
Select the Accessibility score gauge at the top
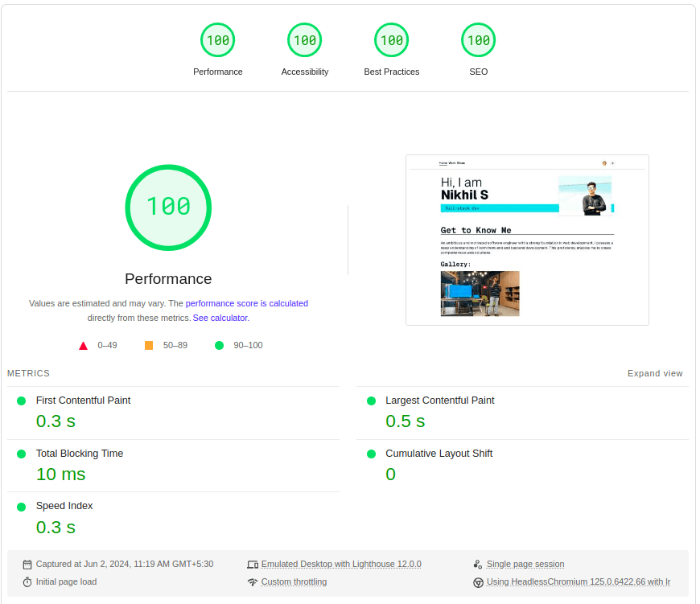point(304,39)
